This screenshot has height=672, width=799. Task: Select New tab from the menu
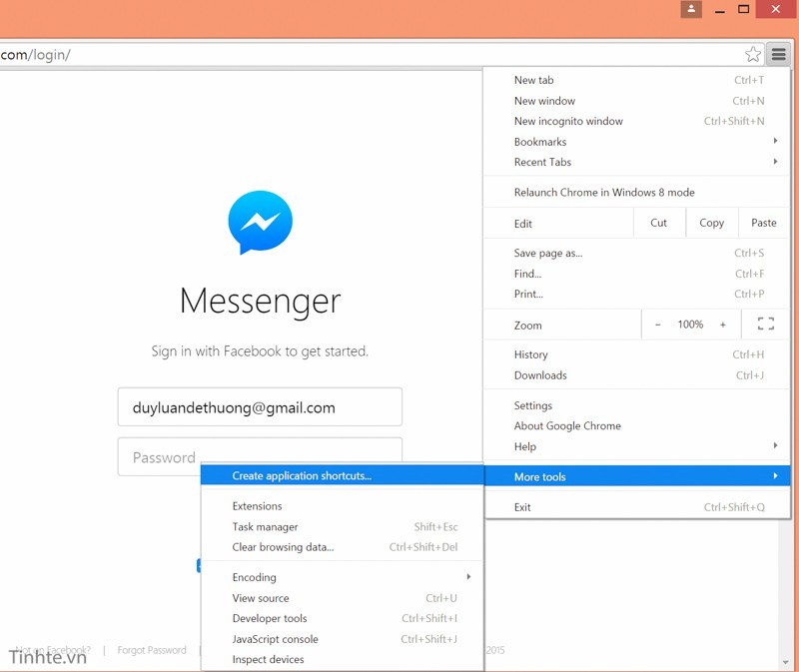(637, 80)
